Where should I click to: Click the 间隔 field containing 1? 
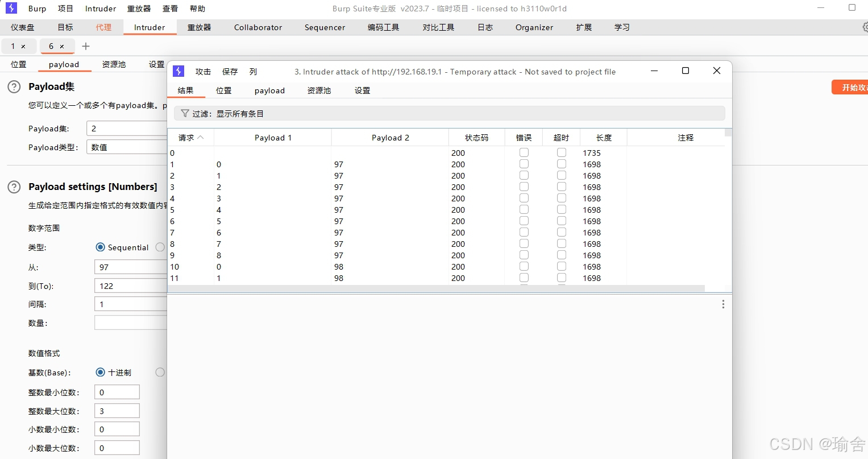point(131,304)
